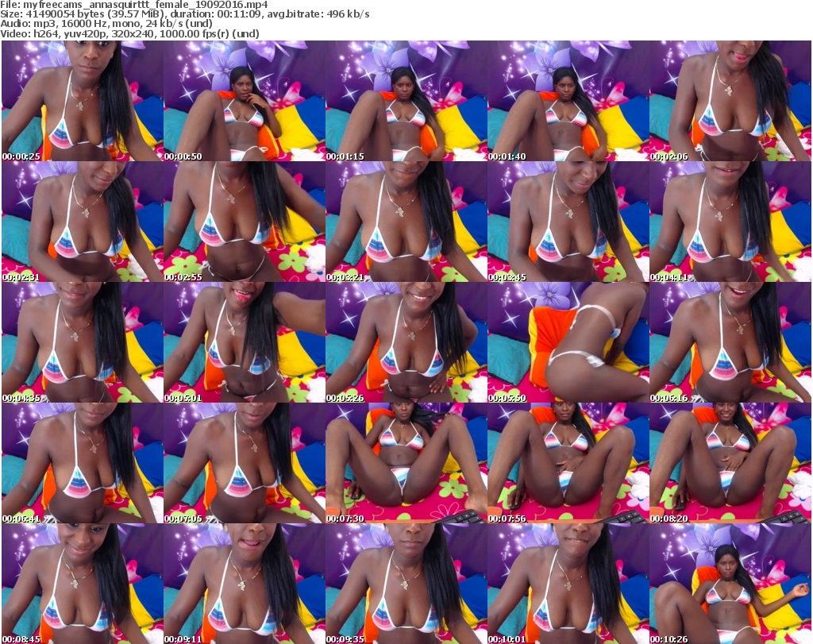Click the frame labeled 00:02:55
Viewport: 813px width, 644px height.
click(x=245, y=222)
